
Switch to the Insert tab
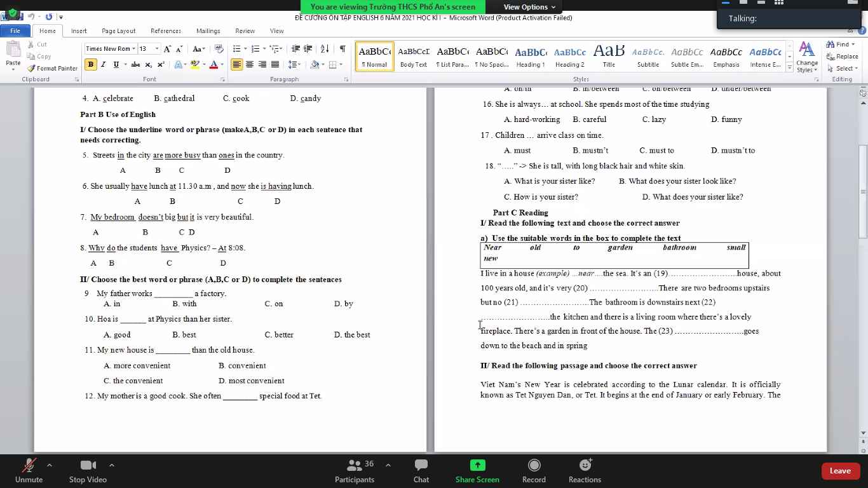[79, 30]
